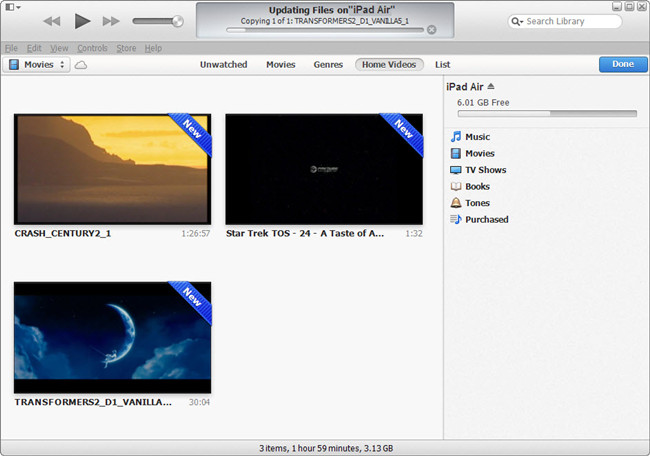Viewport: 650px width, 456px height.
Task: Click the Rewind previous track icon
Action: coord(52,21)
